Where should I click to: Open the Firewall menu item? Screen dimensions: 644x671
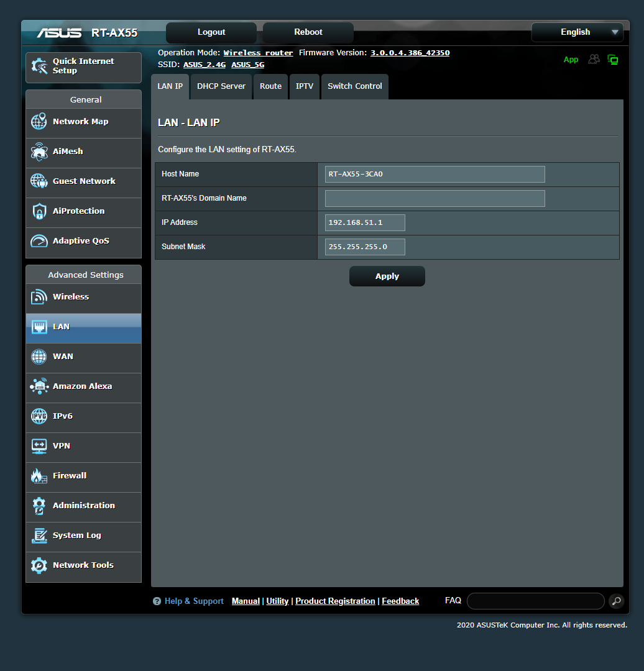tap(83, 476)
